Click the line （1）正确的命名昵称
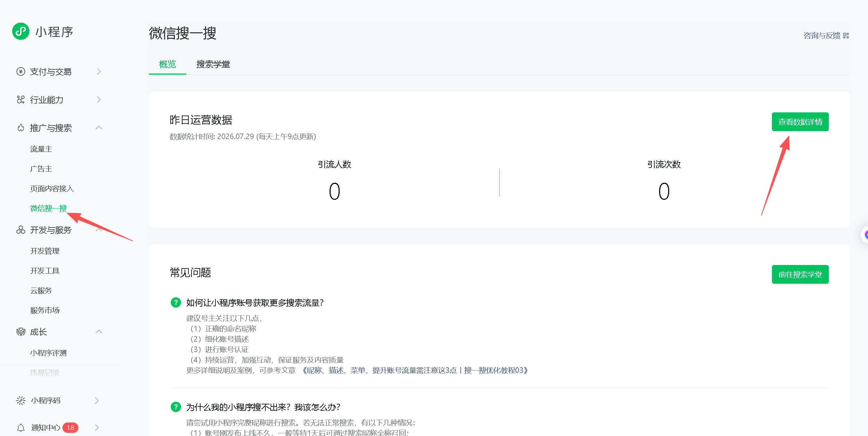868x436 pixels. tap(223, 328)
